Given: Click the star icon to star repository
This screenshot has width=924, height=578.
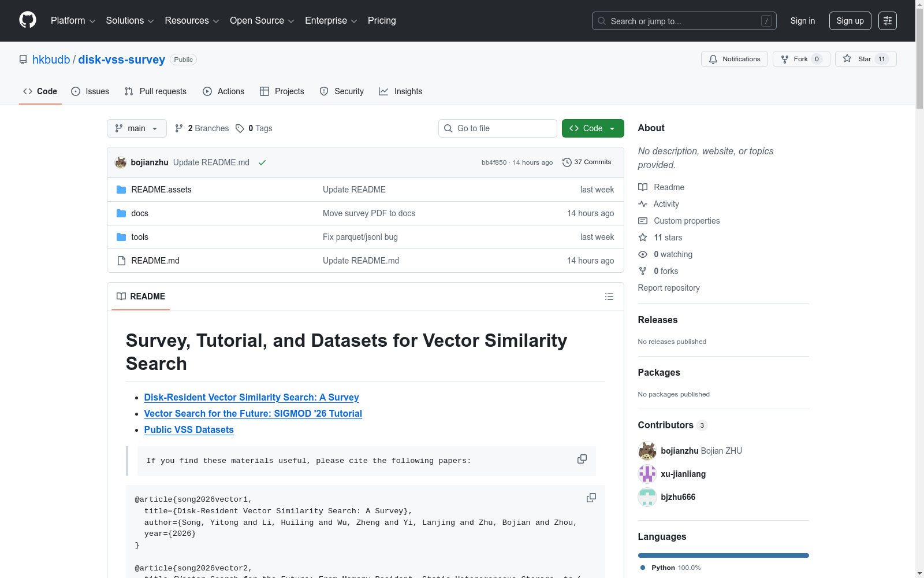Looking at the screenshot, I should point(847,58).
